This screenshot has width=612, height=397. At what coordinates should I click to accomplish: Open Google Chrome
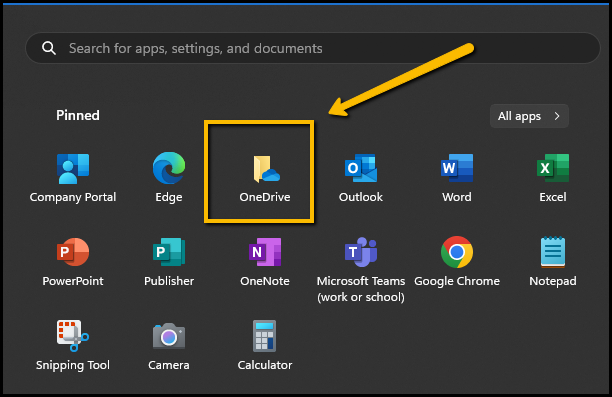coord(457,262)
